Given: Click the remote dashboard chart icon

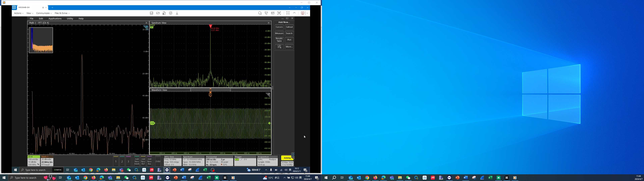Looking at the screenshot, I should 151,13.
